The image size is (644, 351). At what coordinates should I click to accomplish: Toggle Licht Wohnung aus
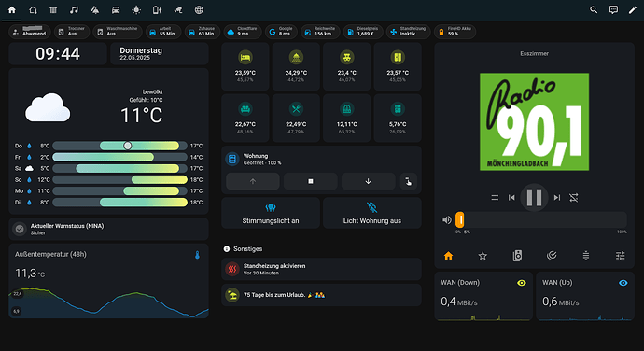[372, 213]
